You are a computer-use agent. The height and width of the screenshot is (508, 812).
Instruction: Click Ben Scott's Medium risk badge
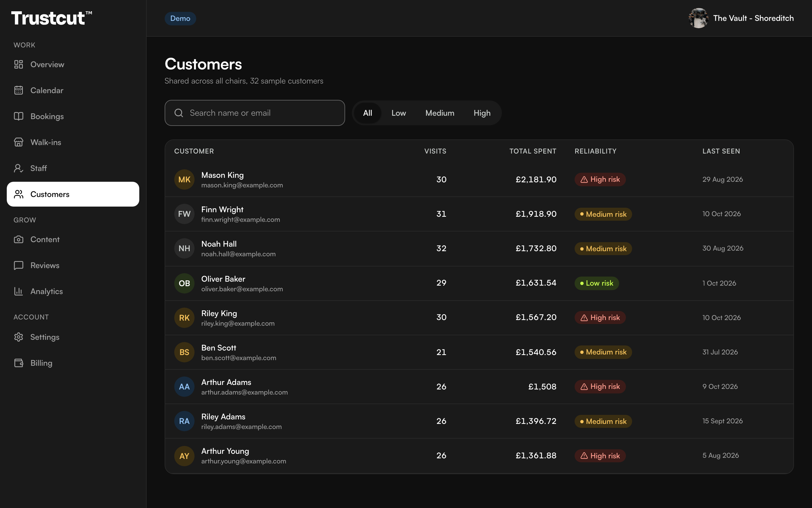(x=603, y=352)
